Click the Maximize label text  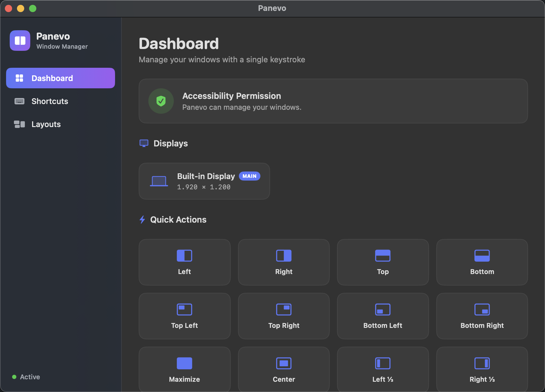[x=184, y=379]
